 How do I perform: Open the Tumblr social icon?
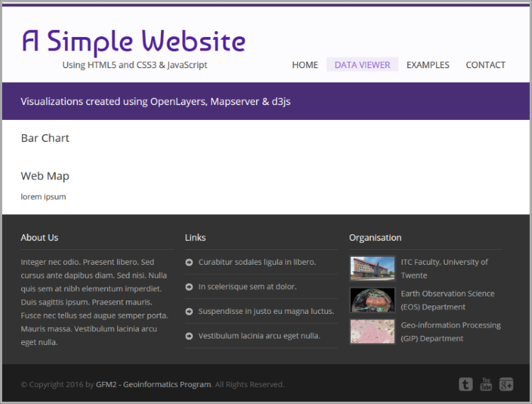click(465, 384)
